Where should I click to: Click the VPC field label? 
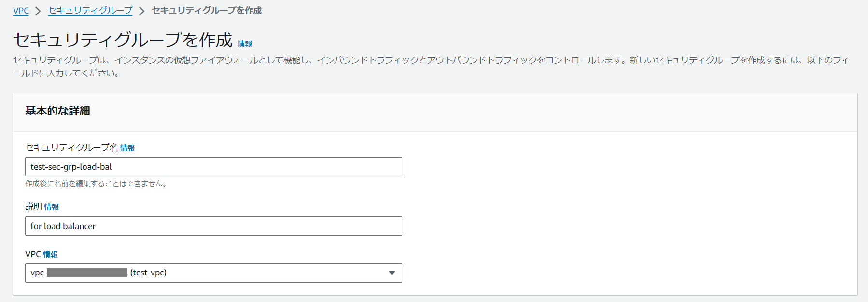tap(33, 254)
